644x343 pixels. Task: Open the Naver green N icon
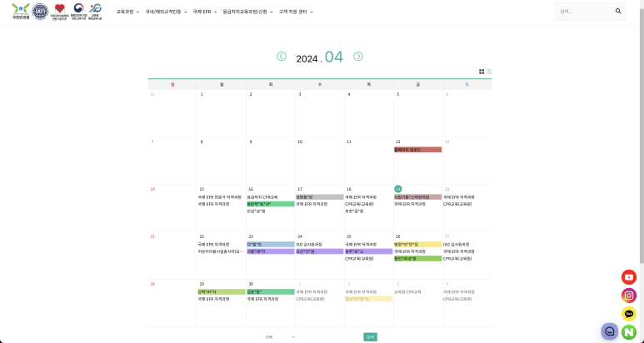tap(629, 332)
